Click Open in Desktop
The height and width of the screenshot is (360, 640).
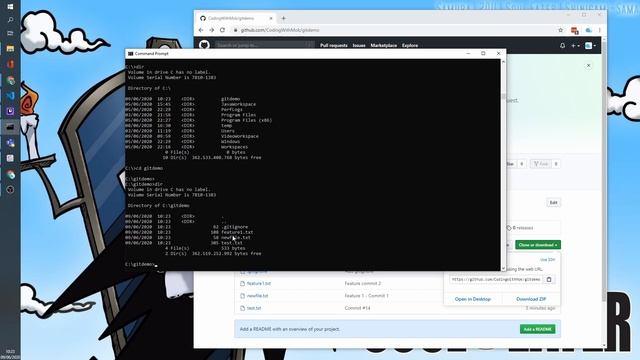473,299
